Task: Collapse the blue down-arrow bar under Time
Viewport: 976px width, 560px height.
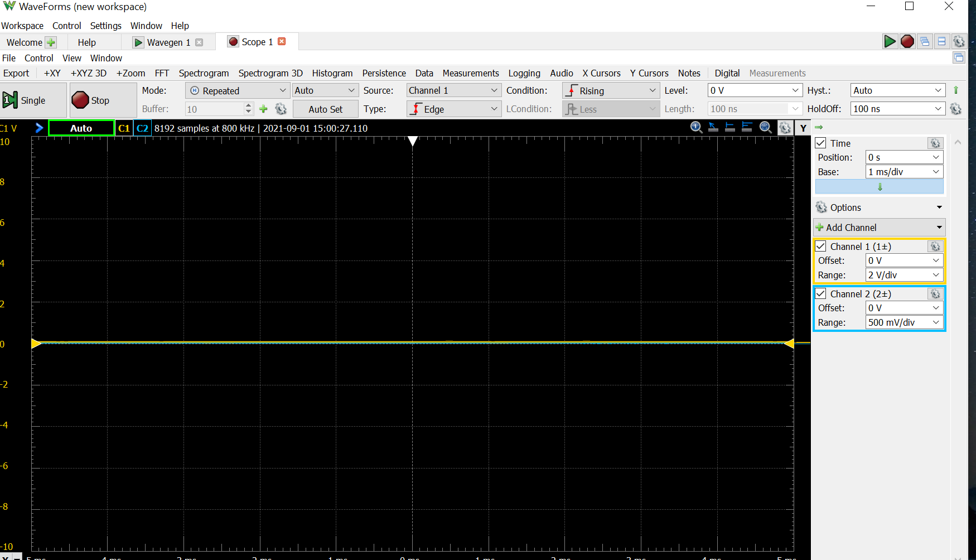Action: point(880,187)
